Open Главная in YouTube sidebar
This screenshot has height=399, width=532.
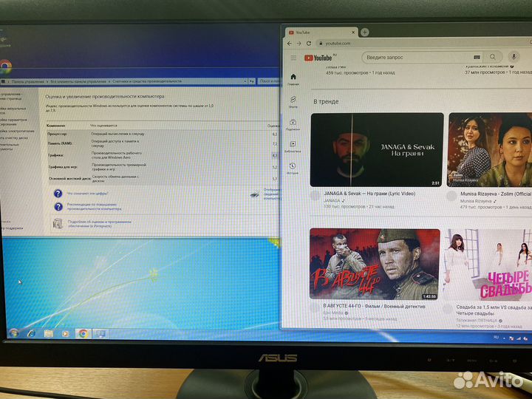click(x=293, y=80)
